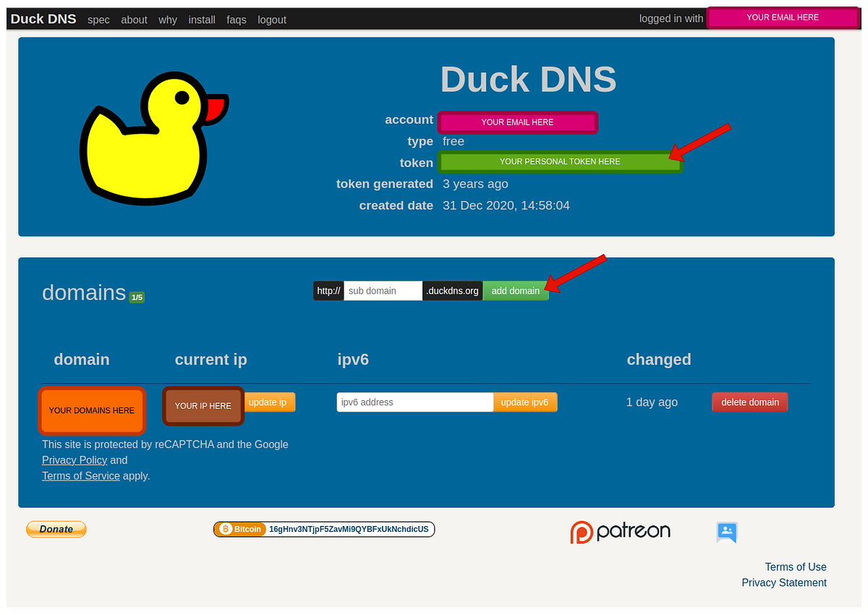Click the Patreon icon
Viewport: 868px width, 615px height.
pos(620,530)
